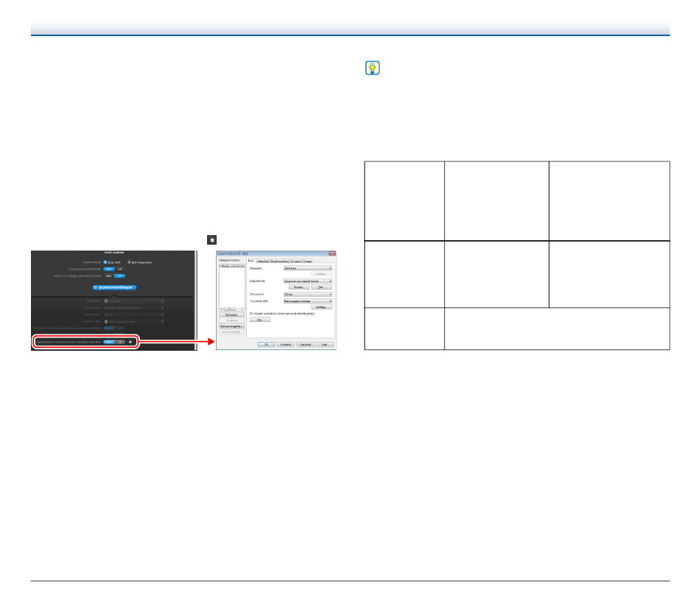The width and height of the screenshot is (700, 594).
Task: Click the Opslaan button under the preferences list
Action: 231,315
